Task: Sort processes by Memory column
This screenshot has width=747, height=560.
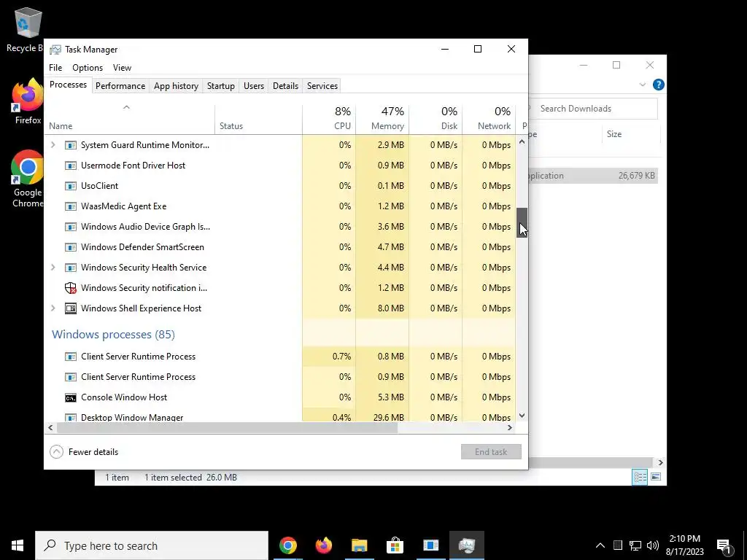Action: pyautogui.click(x=382, y=119)
